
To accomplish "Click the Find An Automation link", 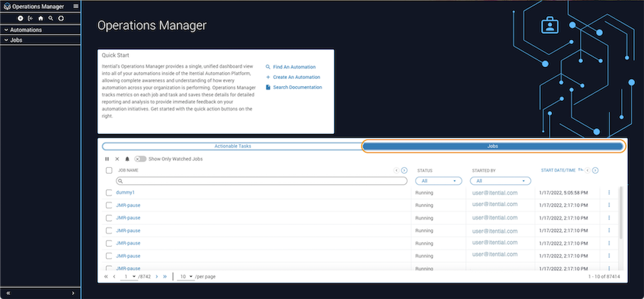I will pyautogui.click(x=294, y=67).
